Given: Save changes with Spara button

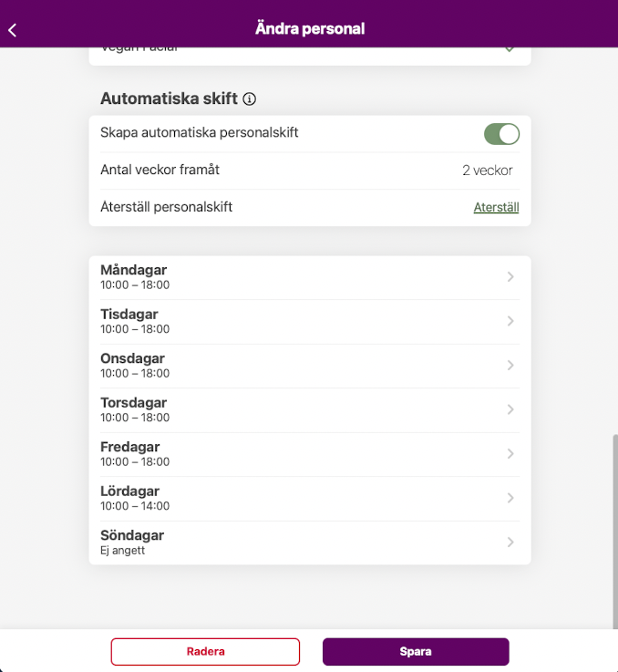Looking at the screenshot, I should point(416,652).
